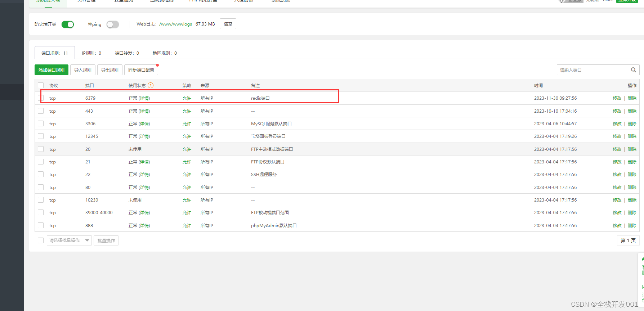This screenshot has width=644, height=311.
Task: Check the row for port 443
Action: click(x=41, y=111)
